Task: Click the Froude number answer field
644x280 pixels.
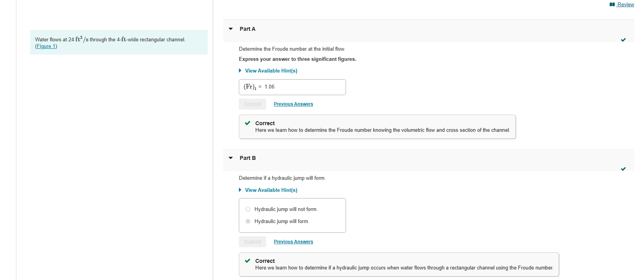Action: point(292,87)
